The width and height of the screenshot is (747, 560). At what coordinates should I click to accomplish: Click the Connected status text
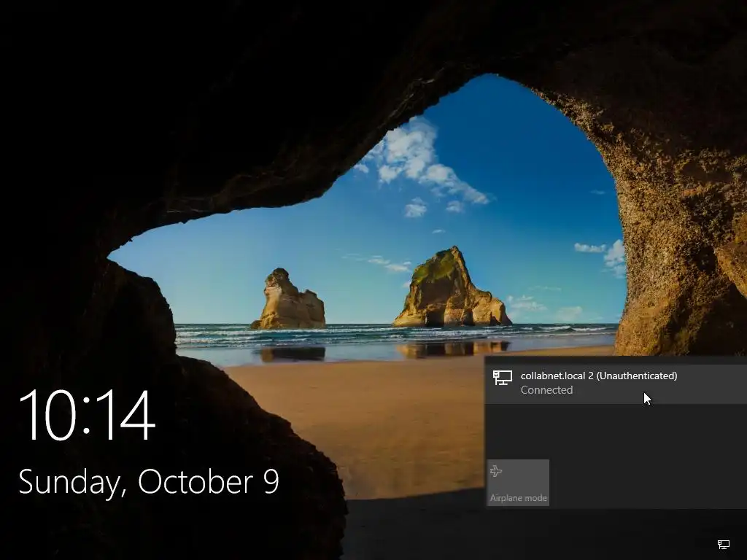[x=546, y=390]
